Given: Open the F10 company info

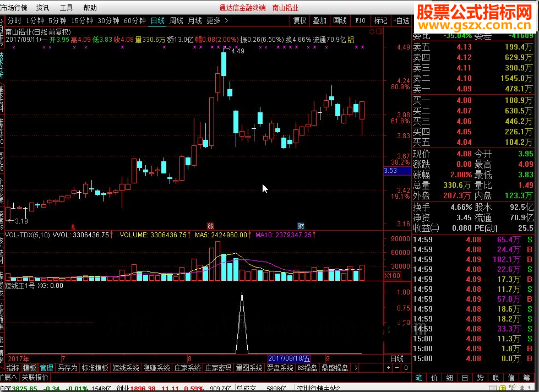Looking at the screenshot, I should point(360,20).
